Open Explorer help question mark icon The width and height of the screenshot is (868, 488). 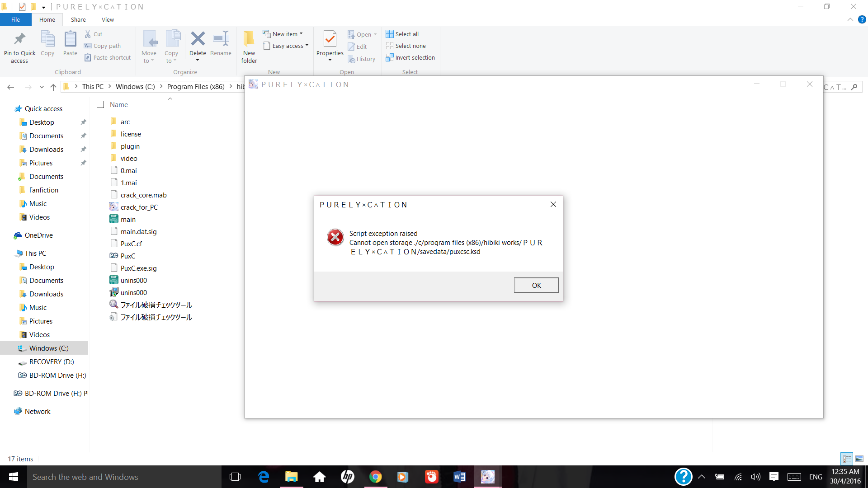click(862, 19)
